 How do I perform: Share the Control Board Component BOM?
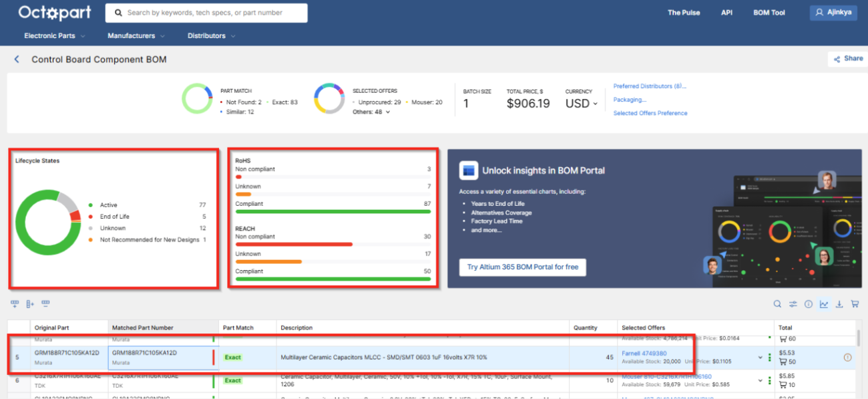[x=847, y=59]
